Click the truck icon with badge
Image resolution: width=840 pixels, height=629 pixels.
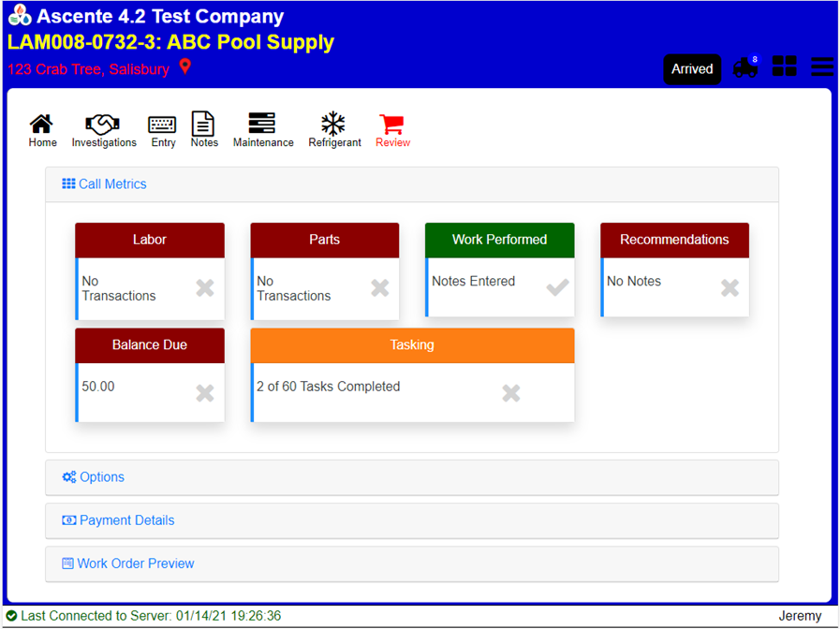coord(746,68)
